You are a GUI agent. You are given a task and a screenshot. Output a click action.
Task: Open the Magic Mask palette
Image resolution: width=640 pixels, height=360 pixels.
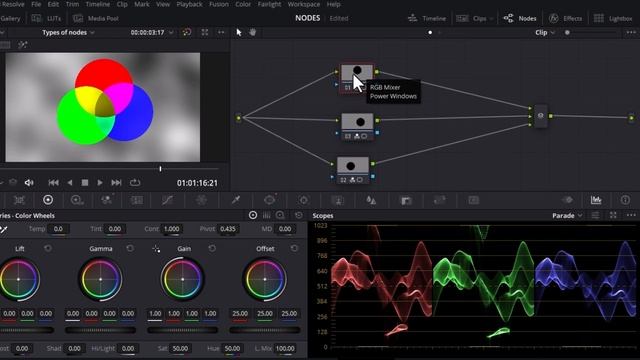338,200
